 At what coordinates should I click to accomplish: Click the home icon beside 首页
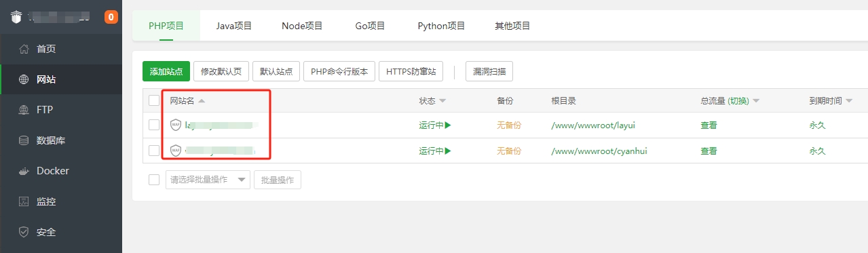[x=24, y=49]
